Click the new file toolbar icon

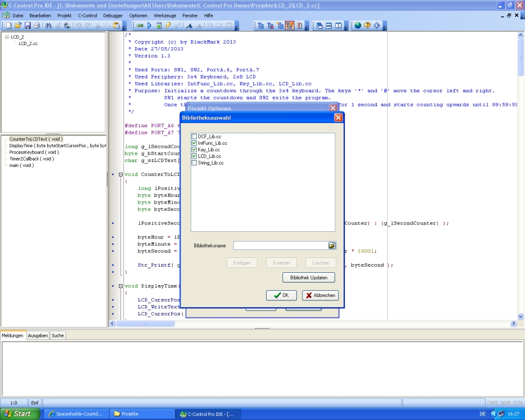9,25
